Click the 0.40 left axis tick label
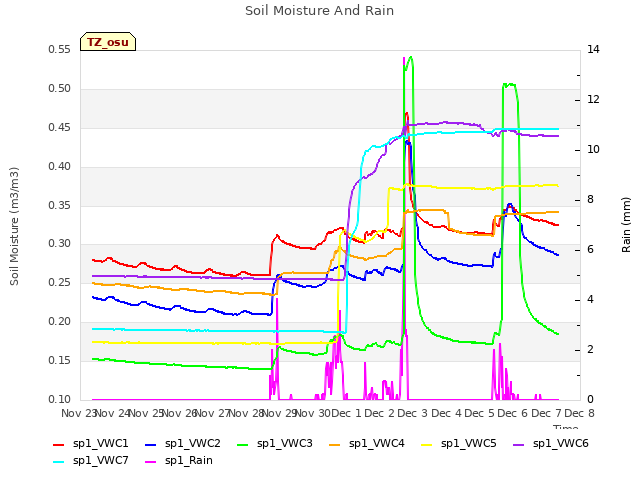This screenshot has width=640, height=480. point(59,167)
